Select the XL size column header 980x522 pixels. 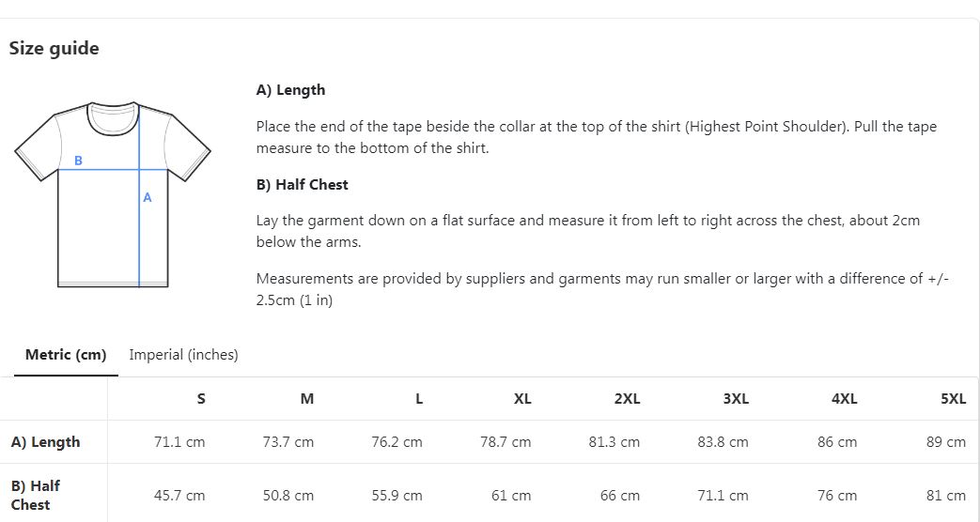(522, 398)
